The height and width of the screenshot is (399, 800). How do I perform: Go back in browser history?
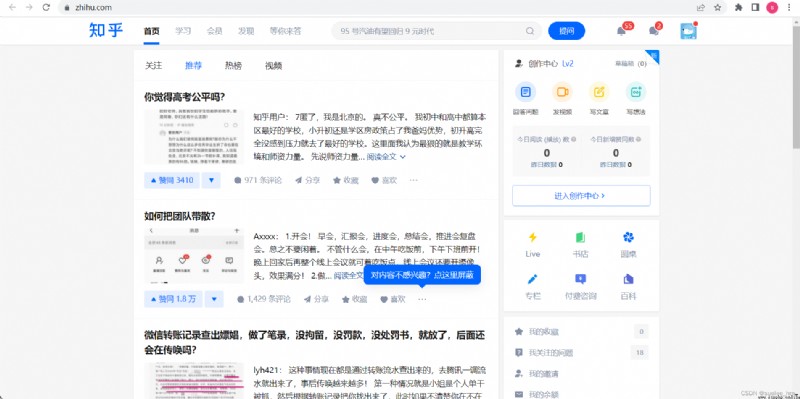tap(12, 7)
